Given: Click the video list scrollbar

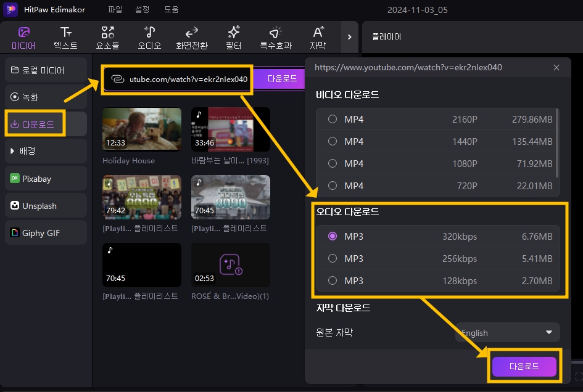Looking at the screenshot, I should click(x=557, y=143).
